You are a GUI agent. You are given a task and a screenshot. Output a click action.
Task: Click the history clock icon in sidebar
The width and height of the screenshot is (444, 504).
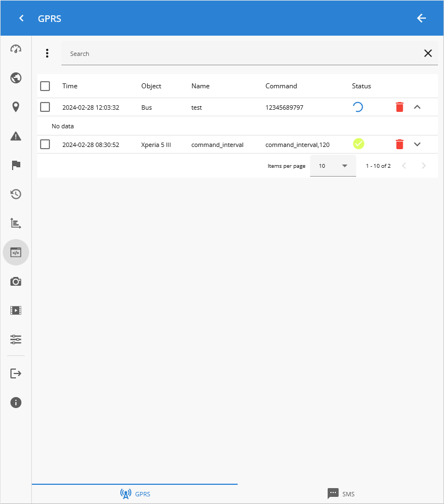tap(16, 194)
